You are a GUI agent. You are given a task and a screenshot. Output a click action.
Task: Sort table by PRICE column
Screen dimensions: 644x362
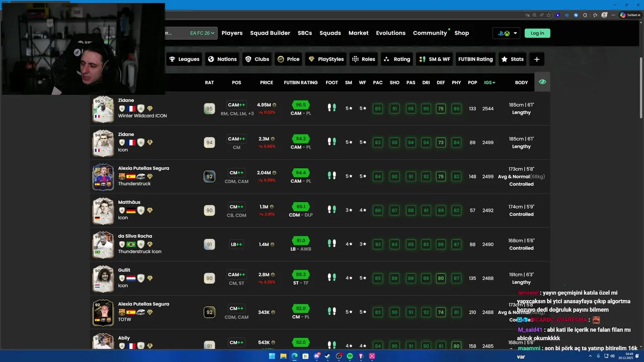click(x=267, y=82)
